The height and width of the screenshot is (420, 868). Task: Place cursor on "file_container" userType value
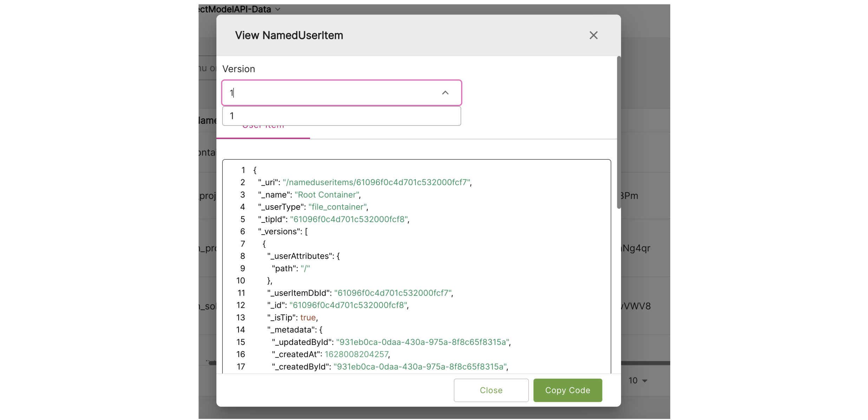click(337, 207)
